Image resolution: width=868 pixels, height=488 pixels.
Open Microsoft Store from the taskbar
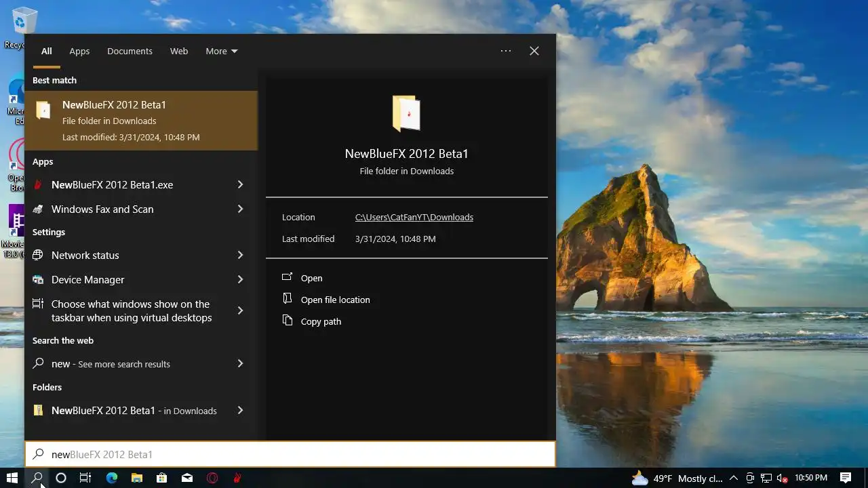point(161,478)
